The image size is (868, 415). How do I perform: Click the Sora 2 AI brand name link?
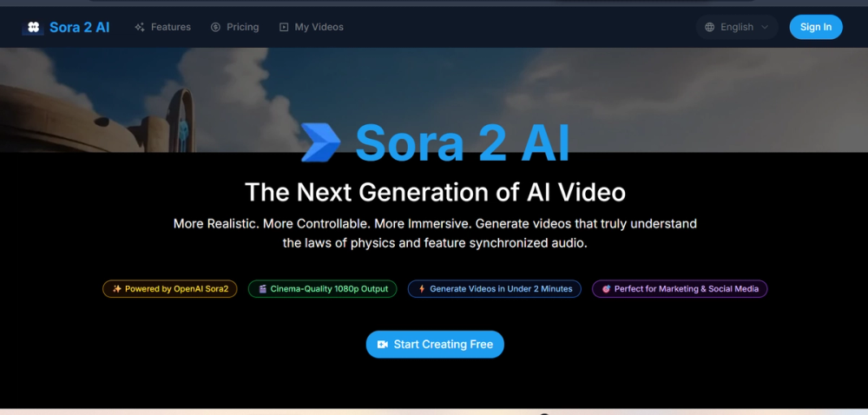(80, 27)
